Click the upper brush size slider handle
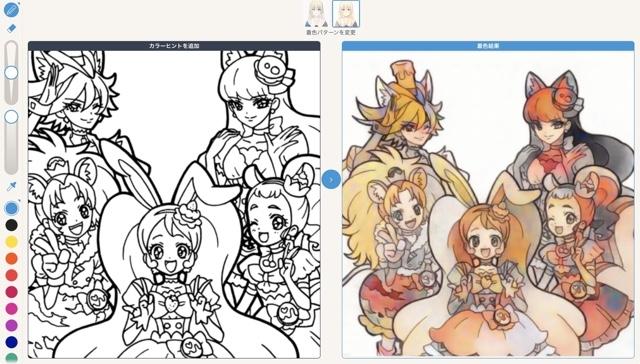640x364 pixels. tap(11, 73)
